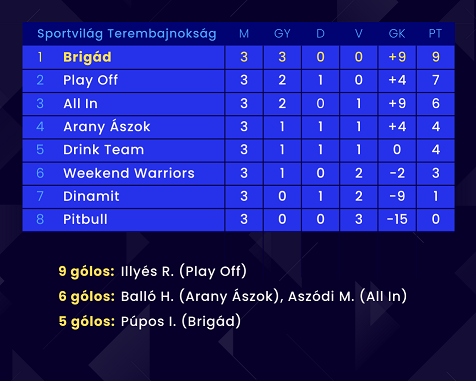Viewport: 476px width, 381px height.
Task: Select the Dinamit team name
Action: click(x=91, y=196)
